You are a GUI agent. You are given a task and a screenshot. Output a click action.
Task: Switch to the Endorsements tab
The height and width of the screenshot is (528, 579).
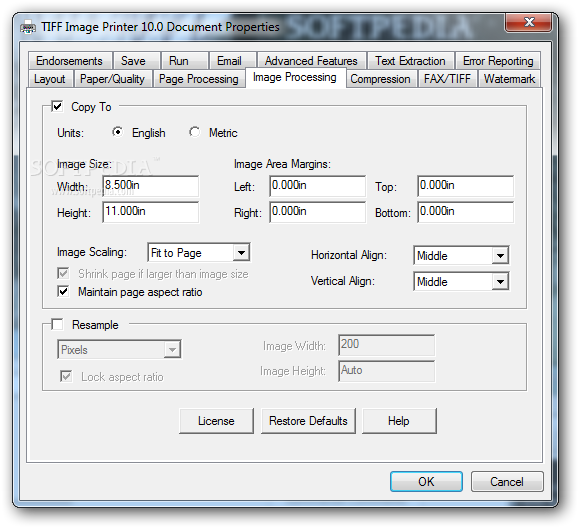pyautogui.click(x=70, y=61)
